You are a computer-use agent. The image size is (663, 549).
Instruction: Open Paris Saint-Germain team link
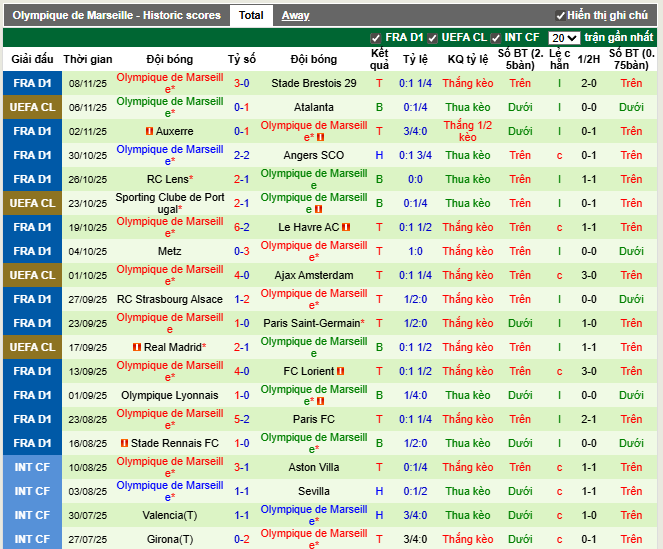click(312, 324)
